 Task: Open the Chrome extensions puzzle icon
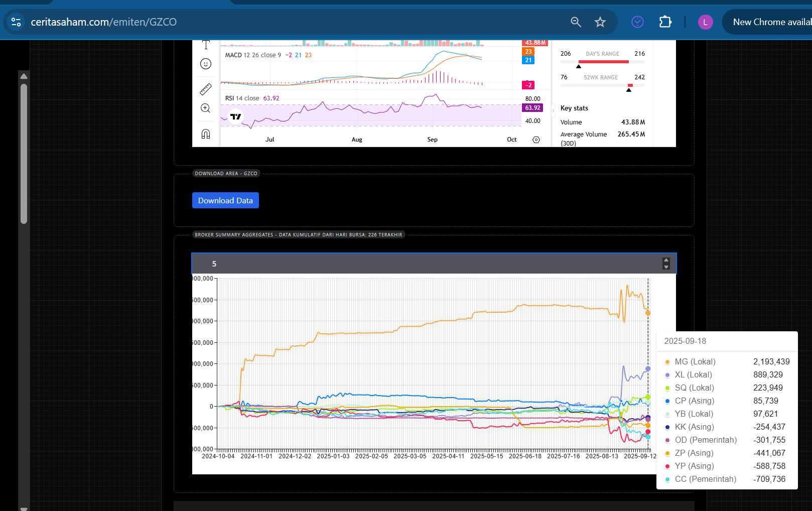[x=665, y=22]
